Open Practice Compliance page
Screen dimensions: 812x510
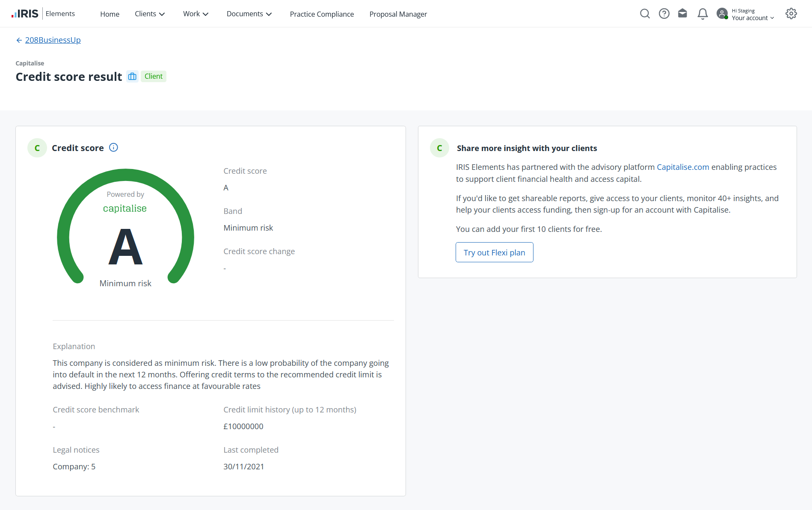click(322, 14)
